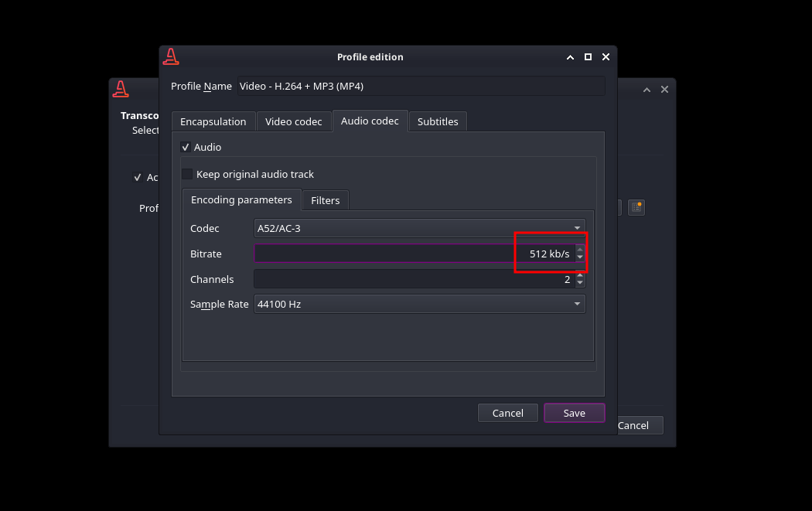Viewport: 812px width, 511px height.
Task: Click into the Profile Name text field
Action: [x=420, y=86]
